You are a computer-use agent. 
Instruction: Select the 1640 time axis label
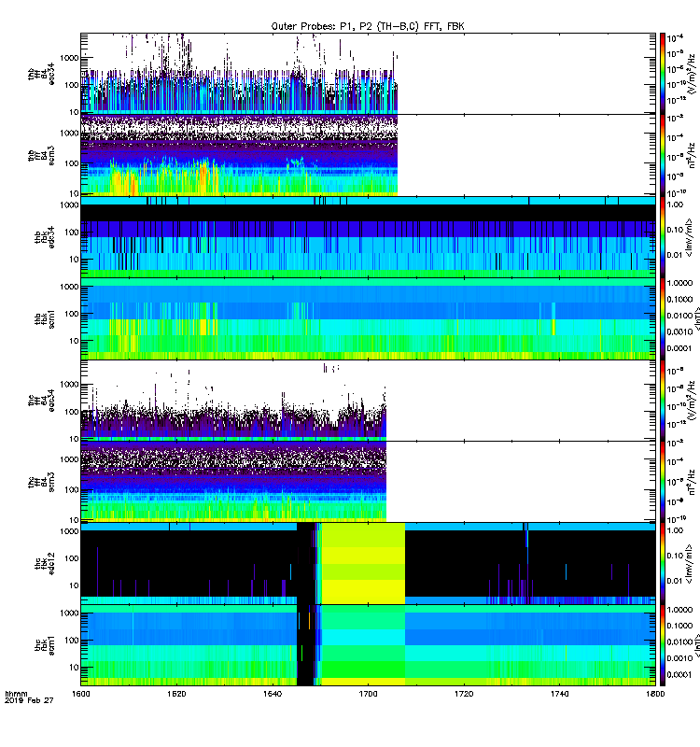[x=273, y=694]
